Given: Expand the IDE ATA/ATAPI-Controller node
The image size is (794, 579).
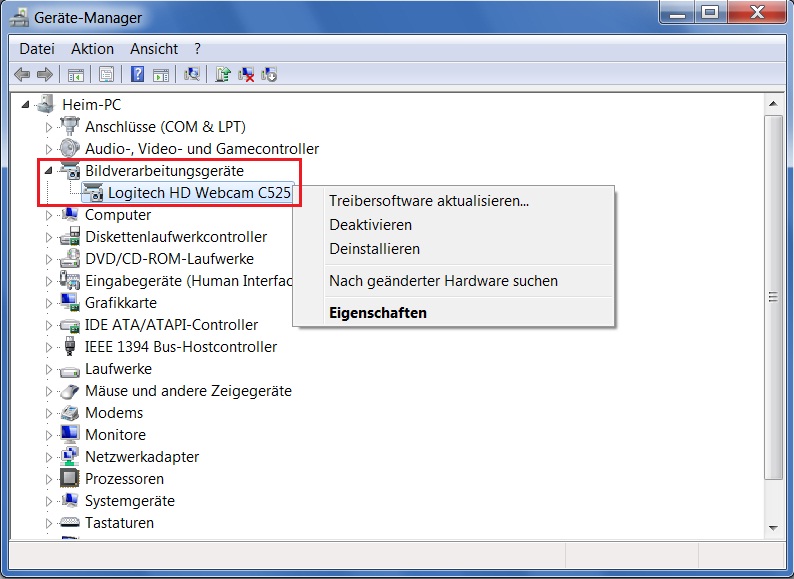Looking at the screenshot, I should 49,325.
